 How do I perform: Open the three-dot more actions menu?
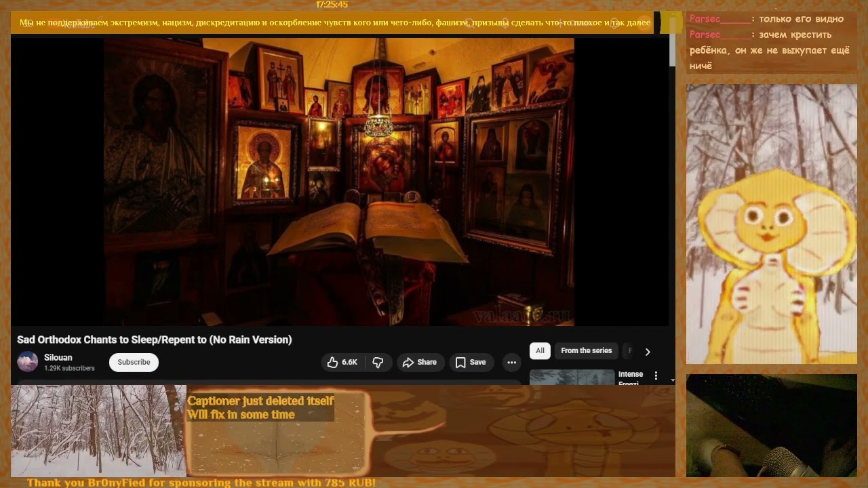click(511, 363)
